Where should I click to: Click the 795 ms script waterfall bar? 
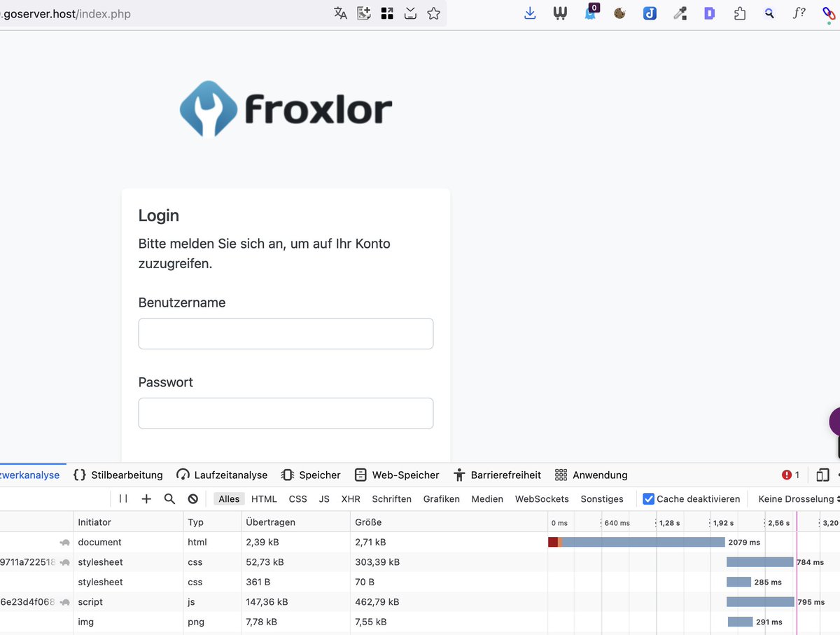[x=761, y=601]
